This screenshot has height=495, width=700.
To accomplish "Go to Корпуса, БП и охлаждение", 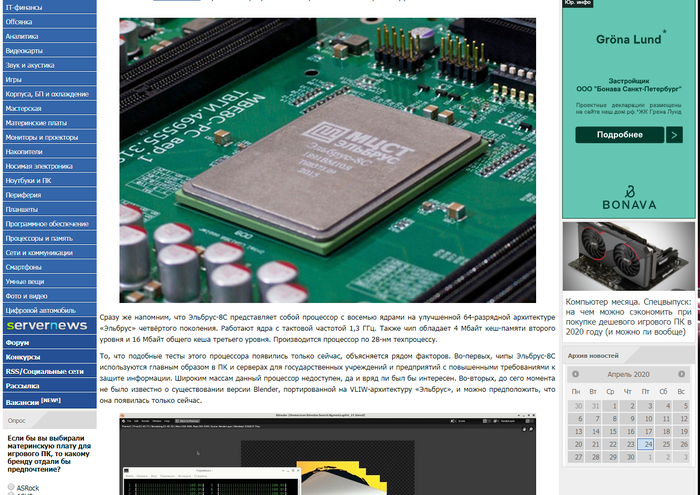I will coord(50,93).
